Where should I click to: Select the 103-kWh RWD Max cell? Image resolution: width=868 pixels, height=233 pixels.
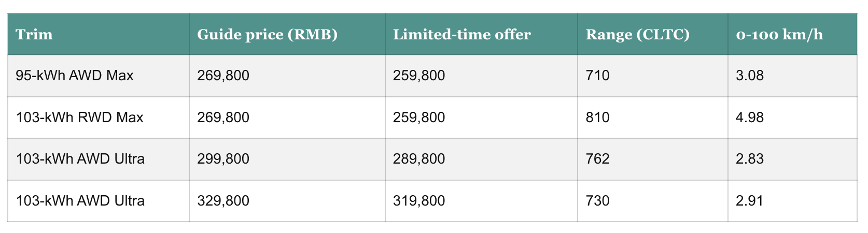(x=79, y=118)
